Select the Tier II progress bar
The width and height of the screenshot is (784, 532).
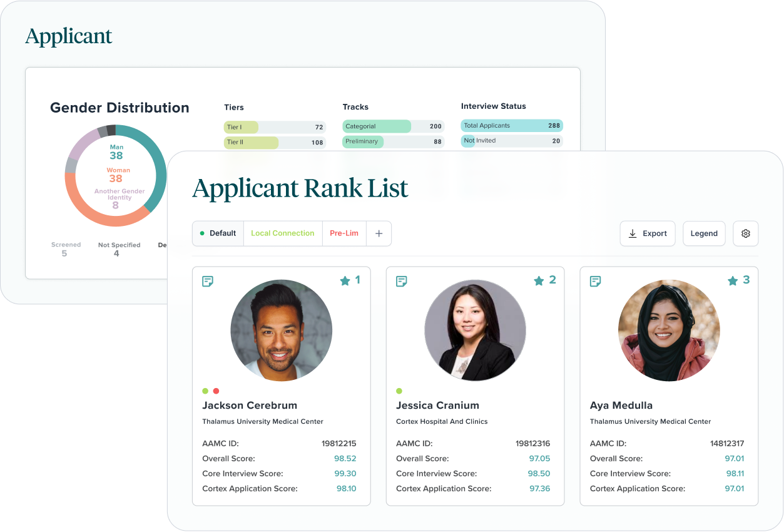point(274,143)
